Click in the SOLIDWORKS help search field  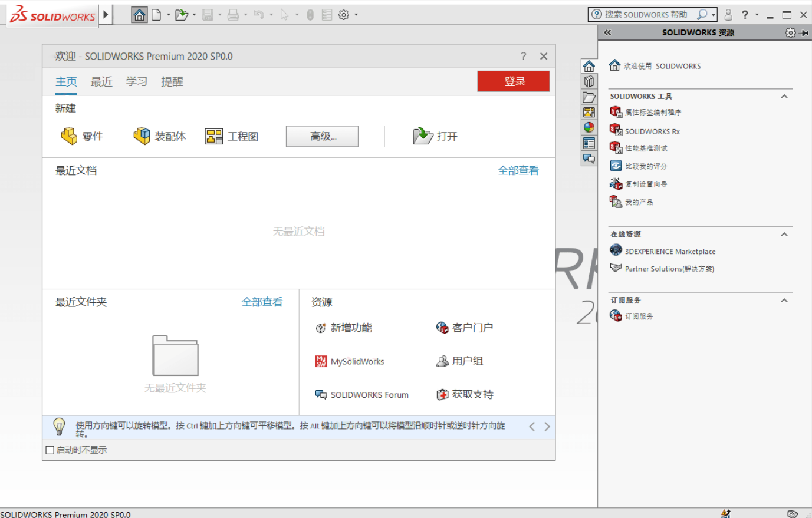(646, 14)
